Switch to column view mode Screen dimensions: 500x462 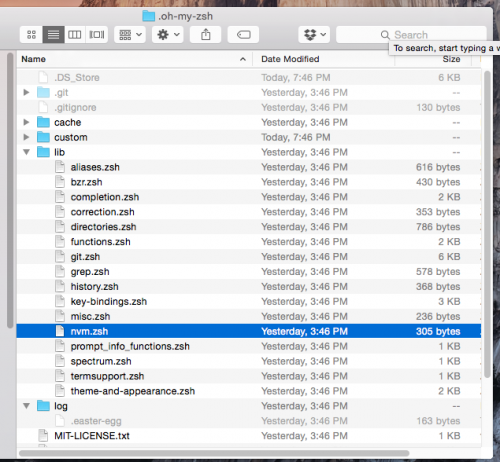75,35
